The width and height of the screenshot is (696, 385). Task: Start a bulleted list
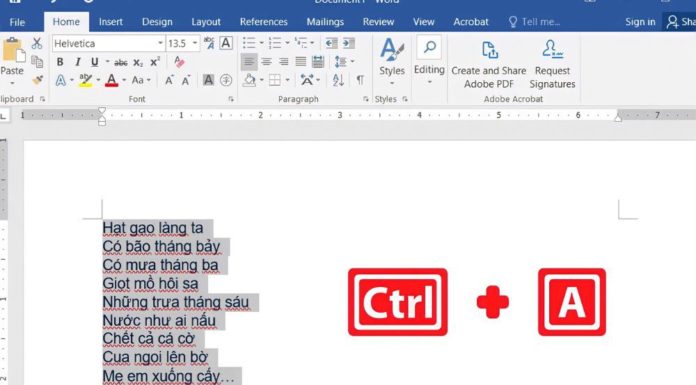click(x=249, y=43)
